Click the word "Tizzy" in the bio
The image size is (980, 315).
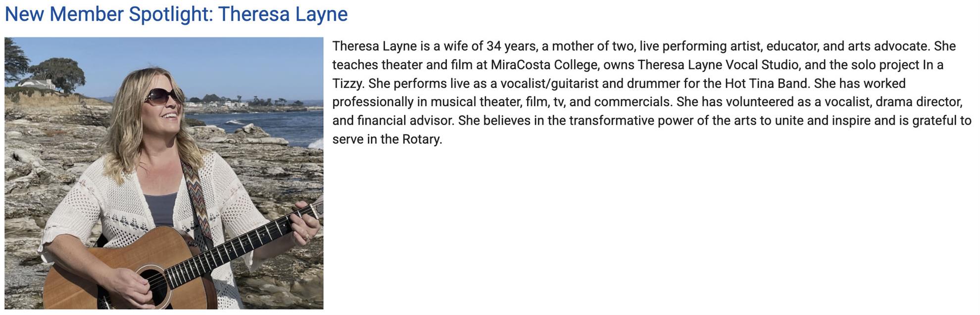point(347,84)
